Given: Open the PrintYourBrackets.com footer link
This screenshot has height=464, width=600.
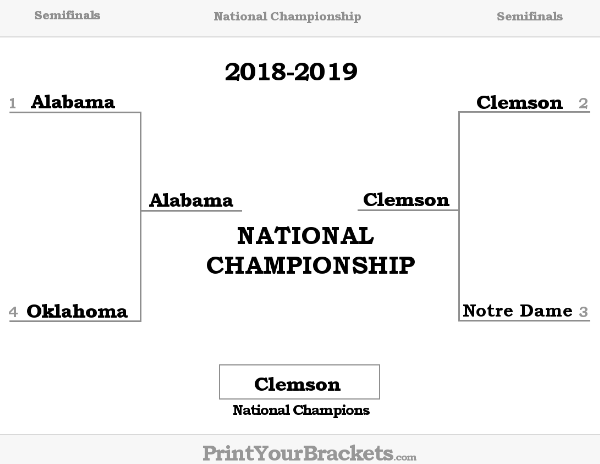Looking at the screenshot, I should click(309, 453).
